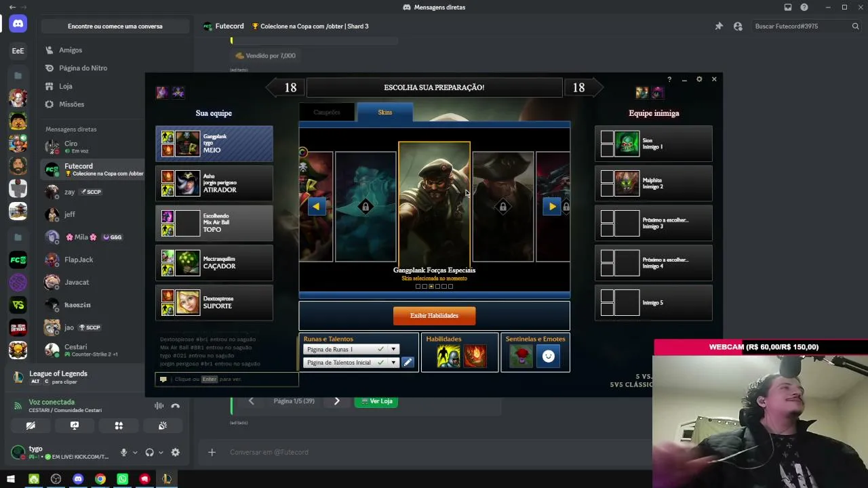This screenshot has width=868, height=488.
Task: Open user profile icon in Discord header
Action: click(x=738, y=26)
